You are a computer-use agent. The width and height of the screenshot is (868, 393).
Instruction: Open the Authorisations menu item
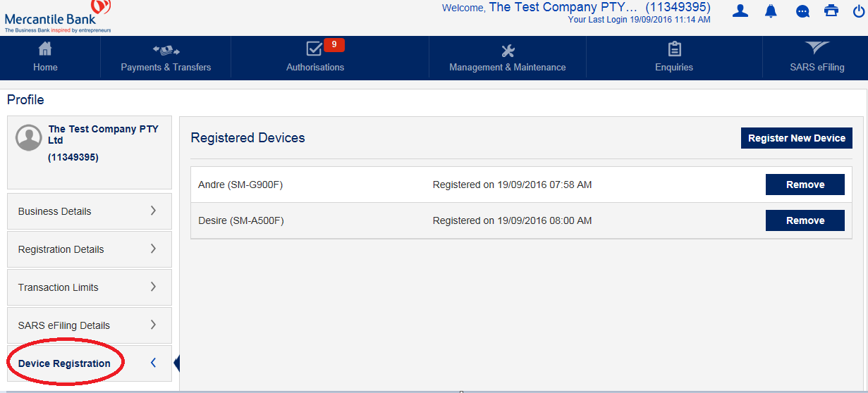point(315,58)
